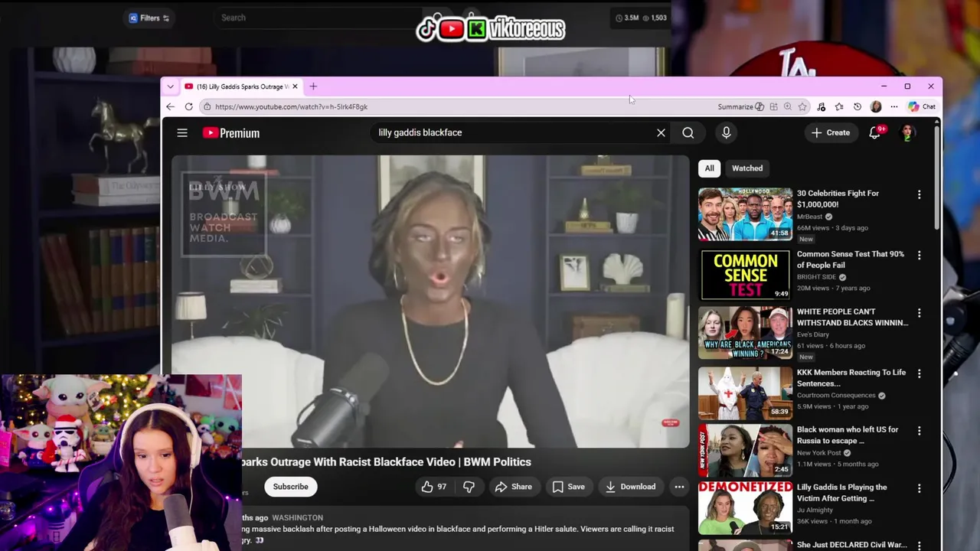The image size is (980, 551).
Task: Close the Lilly Gaddis YouTube tab
Action: [295, 86]
